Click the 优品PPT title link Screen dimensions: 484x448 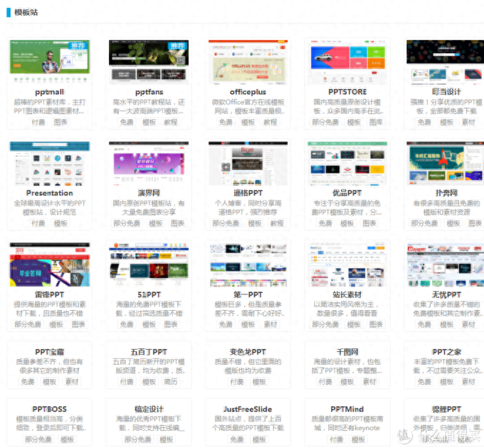click(x=347, y=193)
